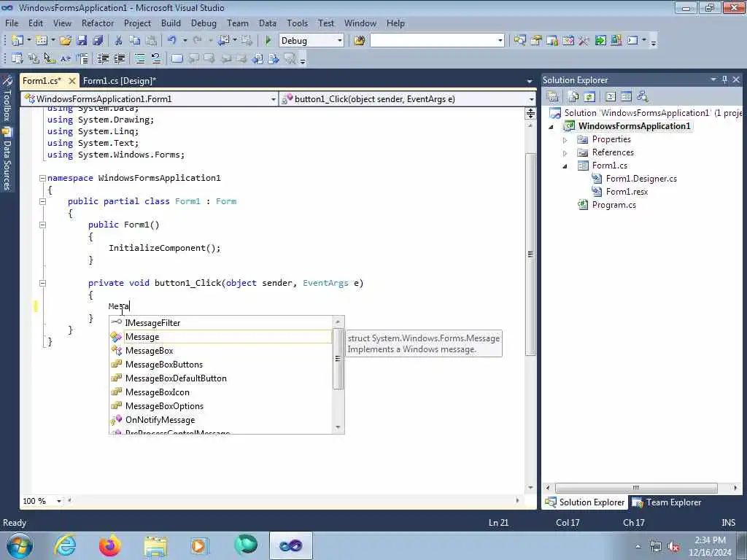Open the Refactor menu
Viewport: 747px width, 560px height.
click(98, 23)
